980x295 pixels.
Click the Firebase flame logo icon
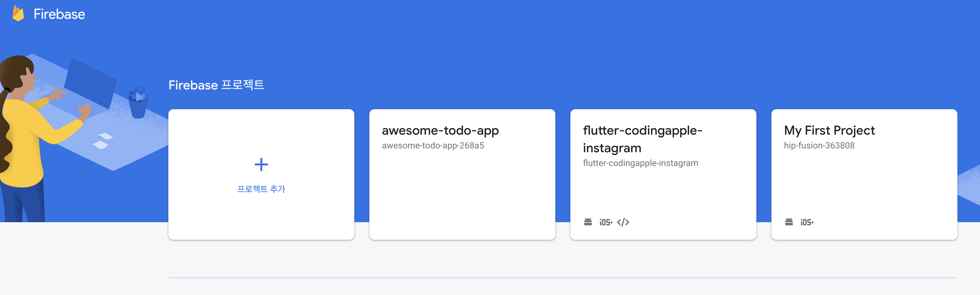point(18,14)
